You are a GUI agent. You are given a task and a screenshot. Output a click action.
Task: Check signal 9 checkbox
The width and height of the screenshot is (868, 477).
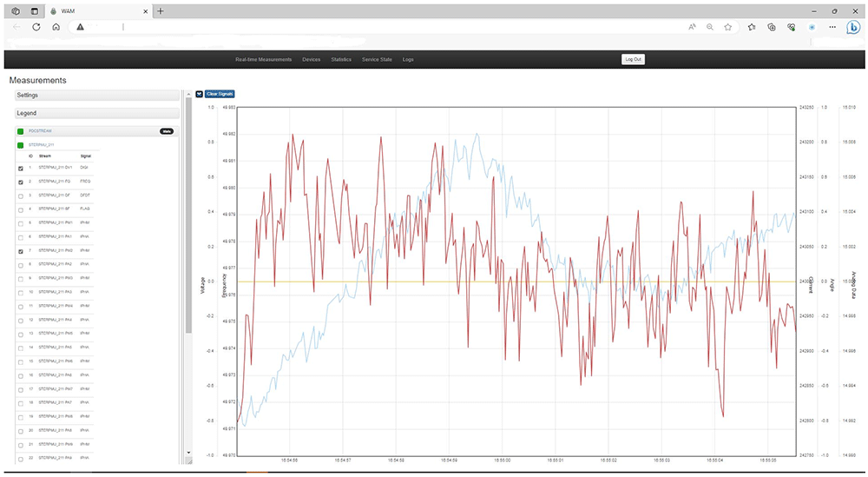coord(21,279)
